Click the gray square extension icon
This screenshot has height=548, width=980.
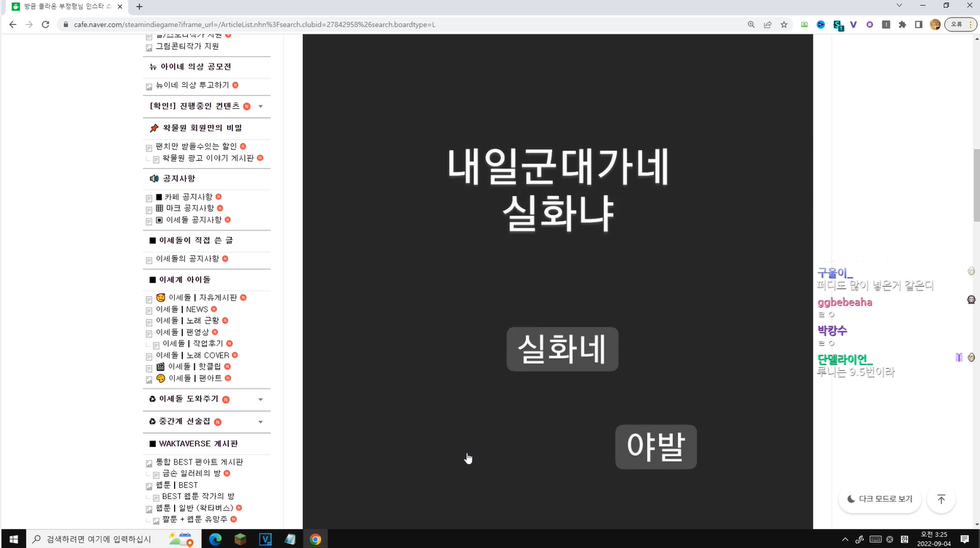(886, 24)
